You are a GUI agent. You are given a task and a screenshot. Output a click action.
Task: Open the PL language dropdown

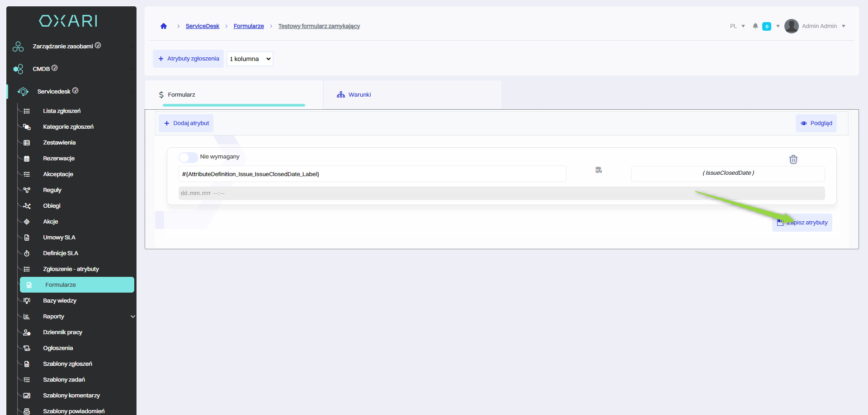point(737,26)
